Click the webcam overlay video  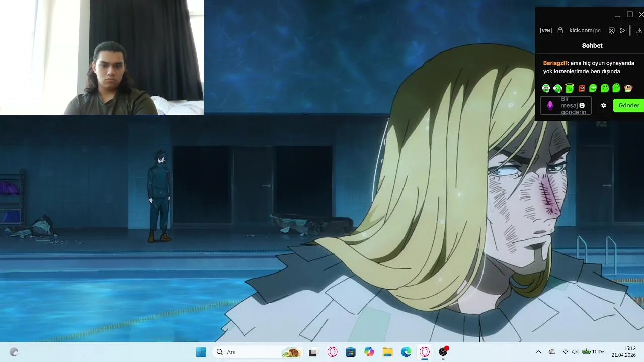pos(102,57)
